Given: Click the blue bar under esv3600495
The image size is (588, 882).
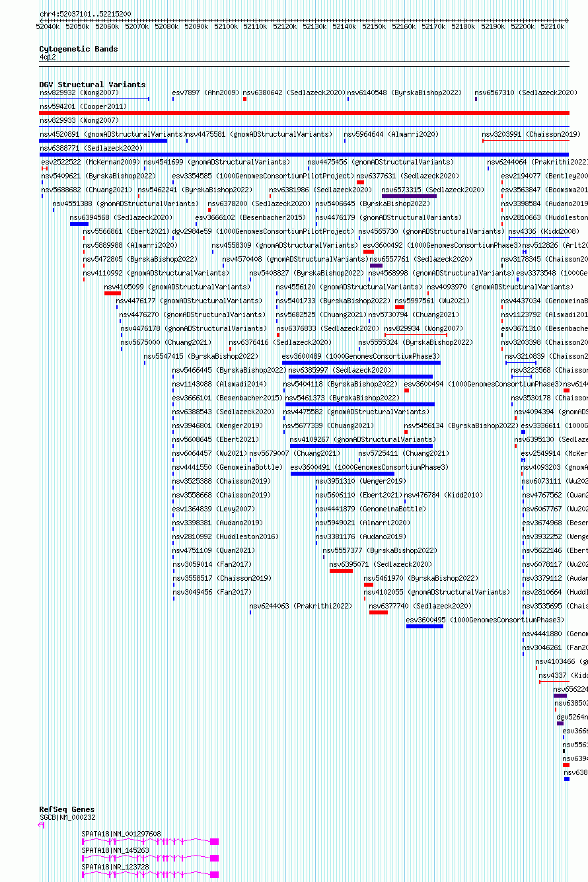Looking at the screenshot, I should [425, 626].
